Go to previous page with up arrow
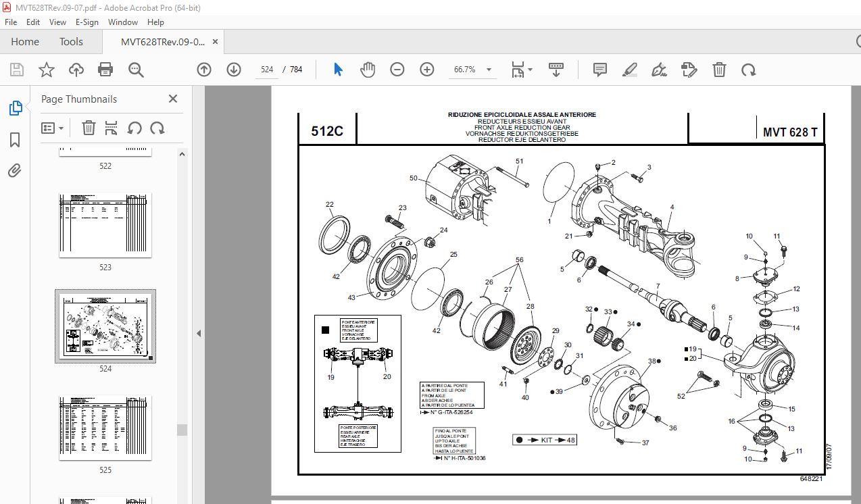The image size is (861, 504). (204, 70)
